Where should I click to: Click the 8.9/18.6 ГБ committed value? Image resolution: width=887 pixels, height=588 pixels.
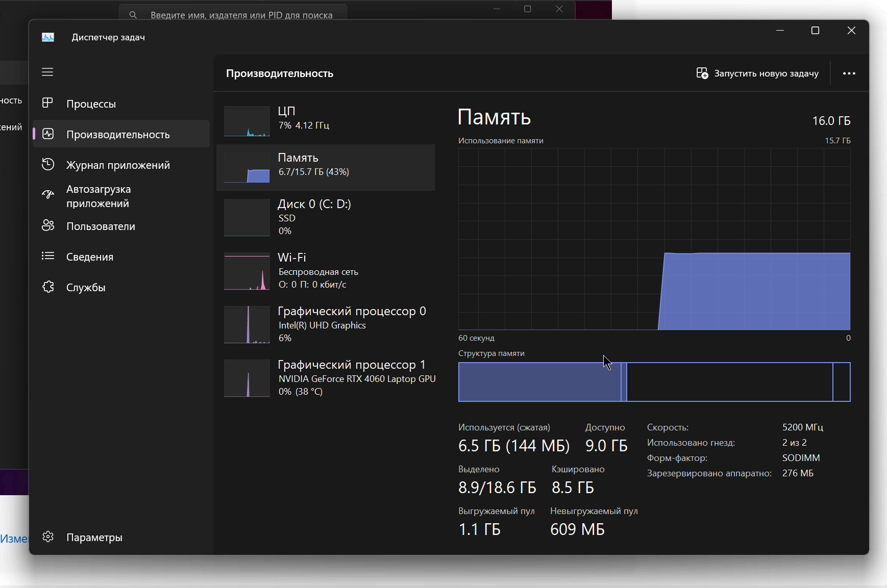497,488
